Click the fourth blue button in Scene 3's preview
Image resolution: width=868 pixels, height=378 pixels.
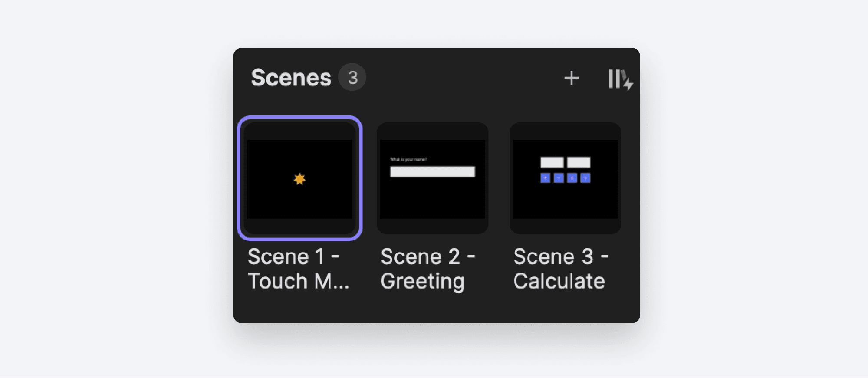585,179
